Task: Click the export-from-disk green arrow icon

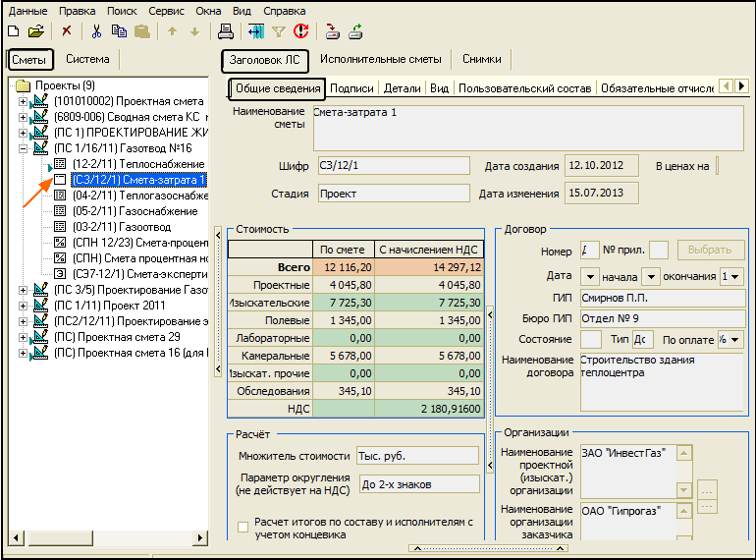Action: click(x=355, y=31)
